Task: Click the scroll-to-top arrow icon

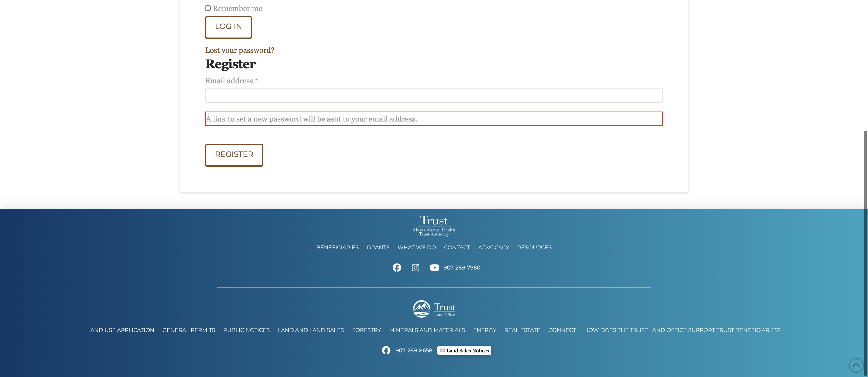Action: coord(856,365)
